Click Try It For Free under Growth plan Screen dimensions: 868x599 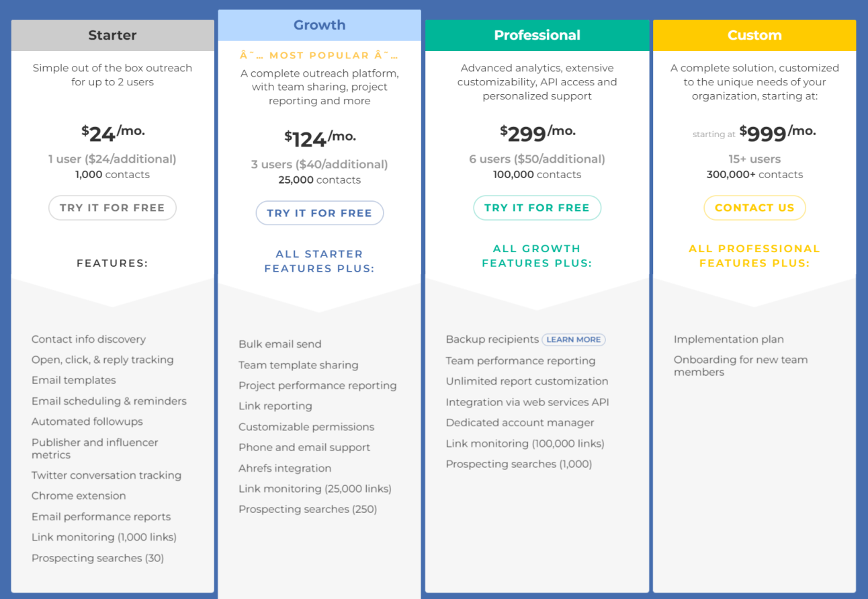pos(319,213)
